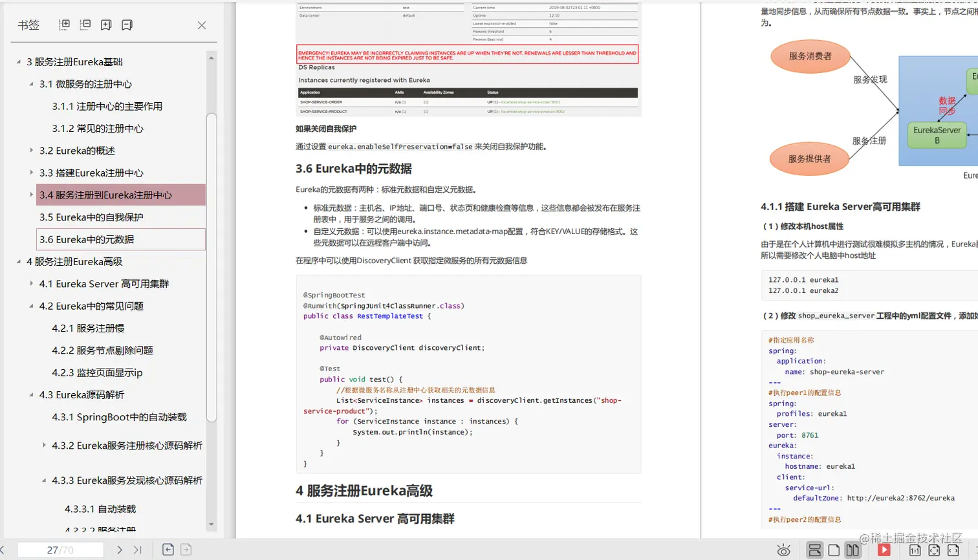Screen dimensions: 978x560
Task: Go to the previous page arrow
Action: coord(3,550)
